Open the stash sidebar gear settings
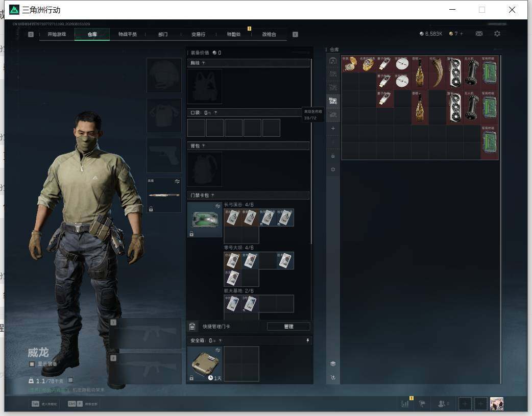This screenshot has height=416, width=532. (333, 169)
